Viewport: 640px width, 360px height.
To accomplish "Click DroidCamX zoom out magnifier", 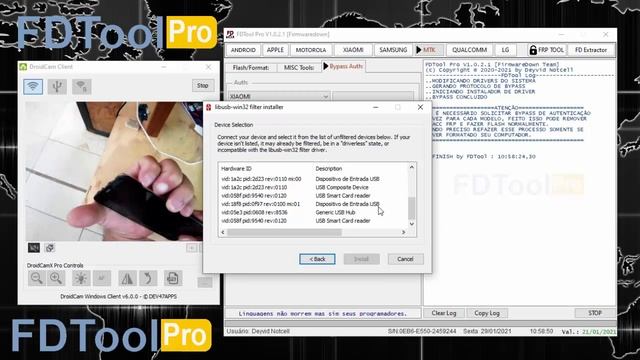I will (36, 278).
